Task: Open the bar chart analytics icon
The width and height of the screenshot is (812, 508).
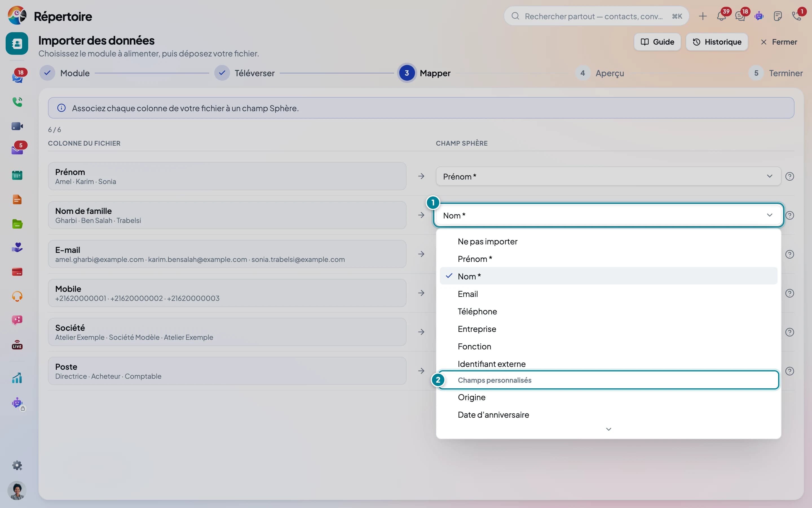Action: click(x=17, y=378)
